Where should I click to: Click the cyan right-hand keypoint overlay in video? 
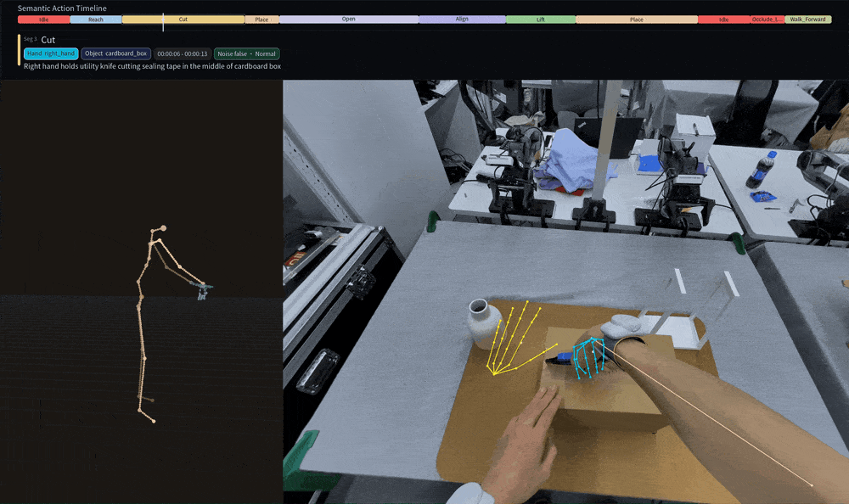(589, 358)
